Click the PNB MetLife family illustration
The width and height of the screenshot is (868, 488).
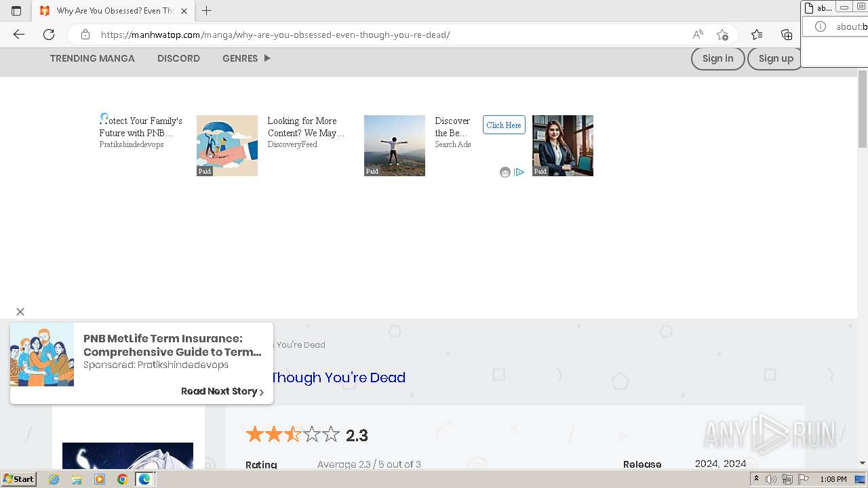point(42,354)
